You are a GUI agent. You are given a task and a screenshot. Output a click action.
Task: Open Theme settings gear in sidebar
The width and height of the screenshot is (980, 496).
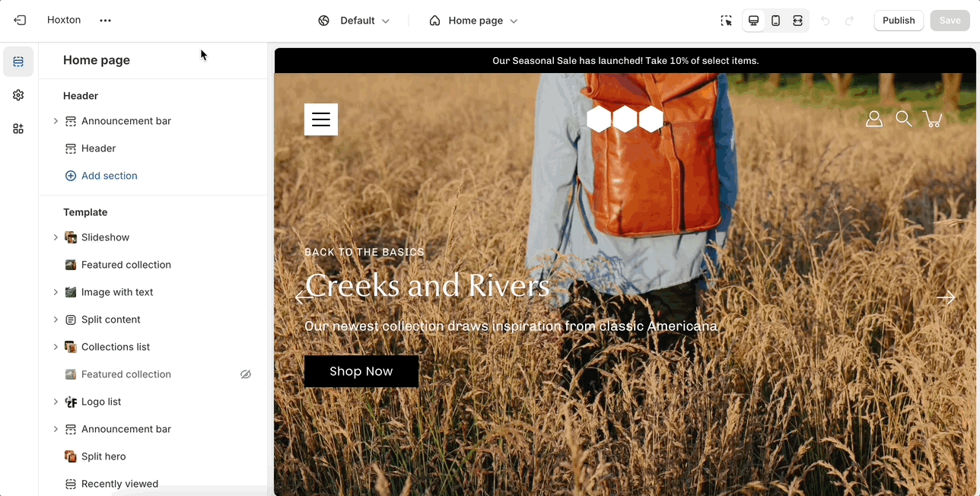point(18,95)
